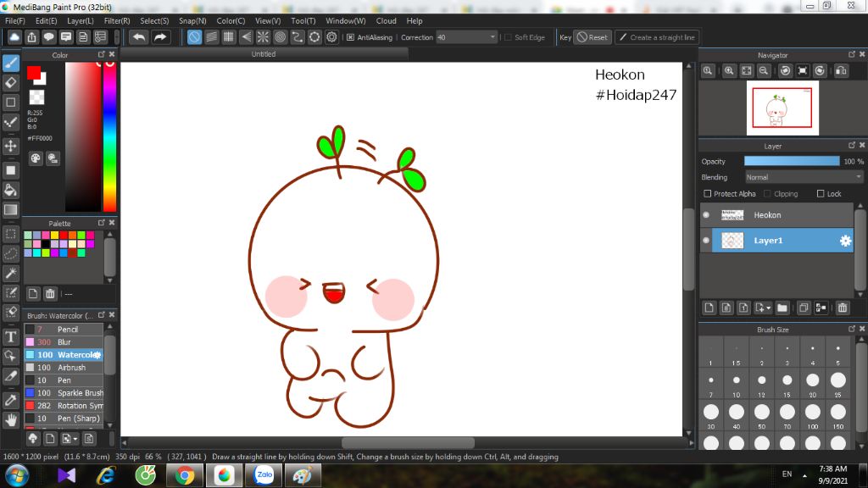Adjust the layer Opacity slider

[x=792, y=161]
